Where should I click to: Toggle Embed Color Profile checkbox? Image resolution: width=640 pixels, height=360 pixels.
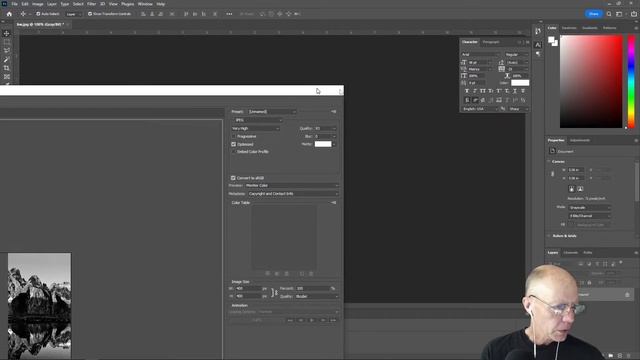tap(234, 152)
